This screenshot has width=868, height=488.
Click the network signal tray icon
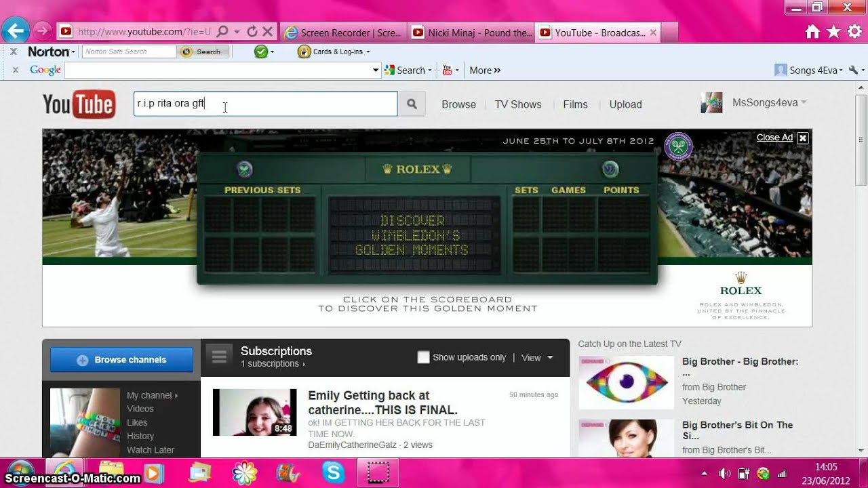[x=782, y=474]
